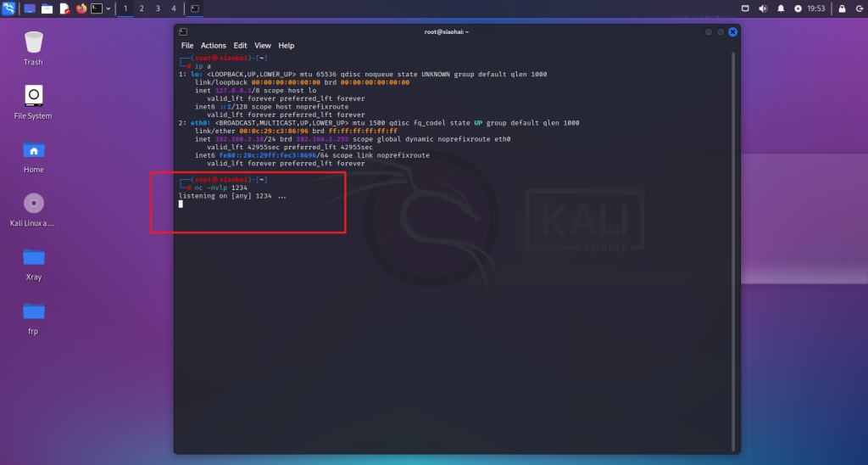Screen dimensions: 868x465
Task: Switch to workspace 1
Action: 125,8
